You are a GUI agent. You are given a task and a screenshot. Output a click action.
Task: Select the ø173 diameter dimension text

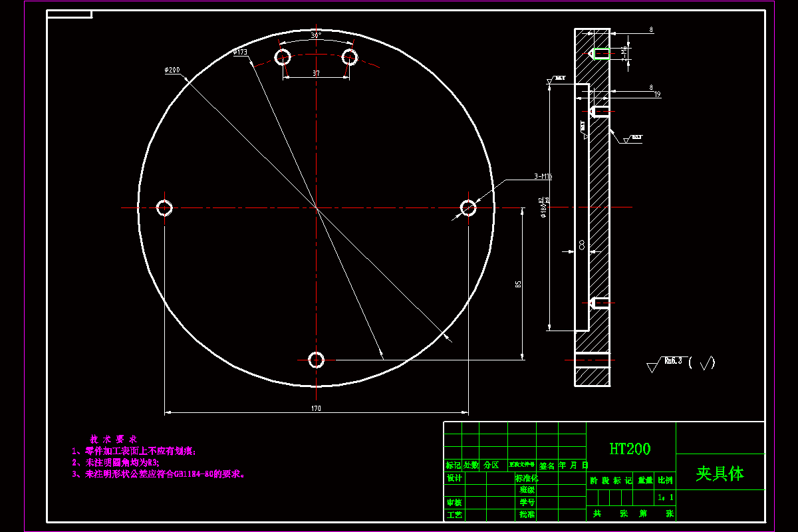[240, 51]
